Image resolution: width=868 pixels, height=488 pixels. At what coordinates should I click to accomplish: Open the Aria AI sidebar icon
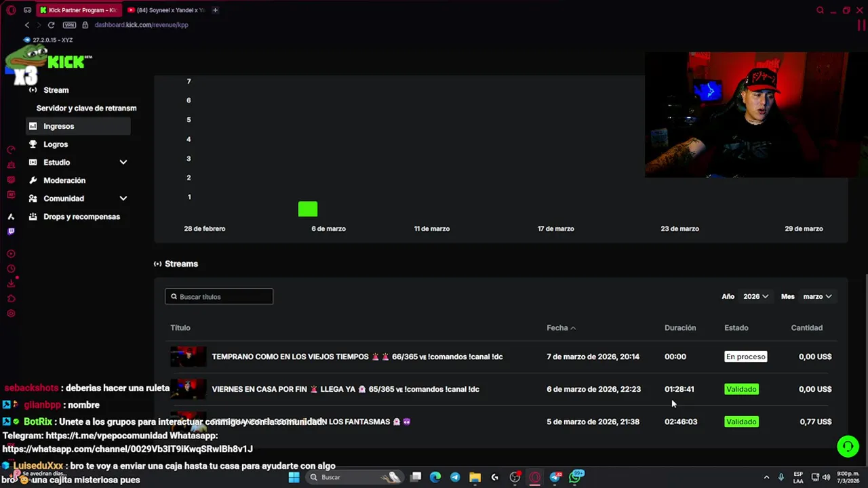[x=11, y=217]
